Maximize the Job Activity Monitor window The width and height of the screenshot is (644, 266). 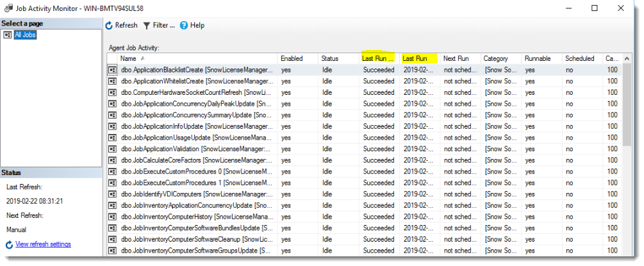tap(594, 8)
